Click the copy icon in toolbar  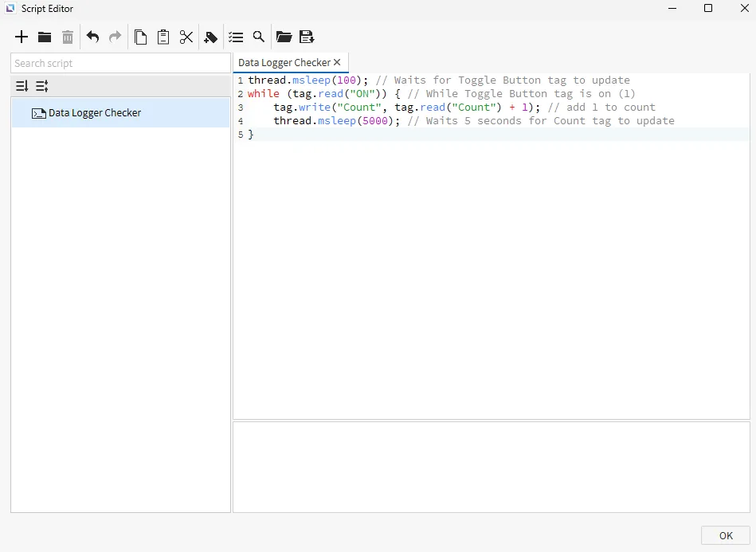tap(140, 37)
